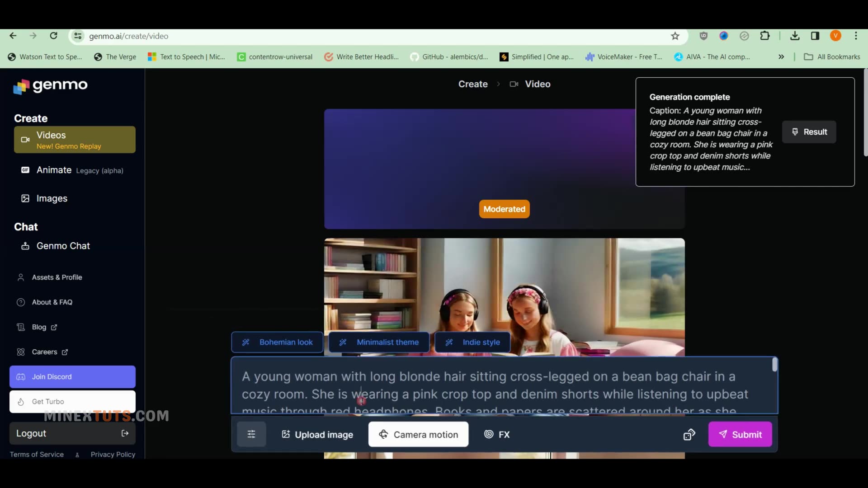
Task: Select the Camera motion tool
Action: click(418, 434)
